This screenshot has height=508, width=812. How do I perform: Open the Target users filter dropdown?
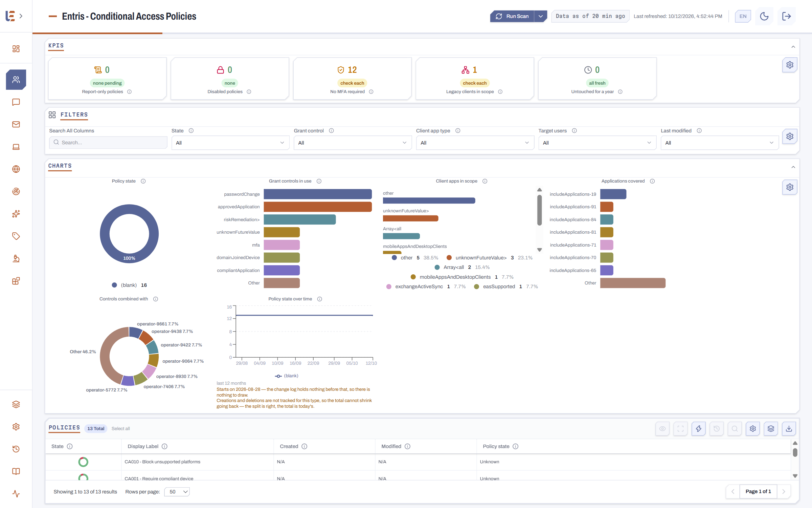597,143
